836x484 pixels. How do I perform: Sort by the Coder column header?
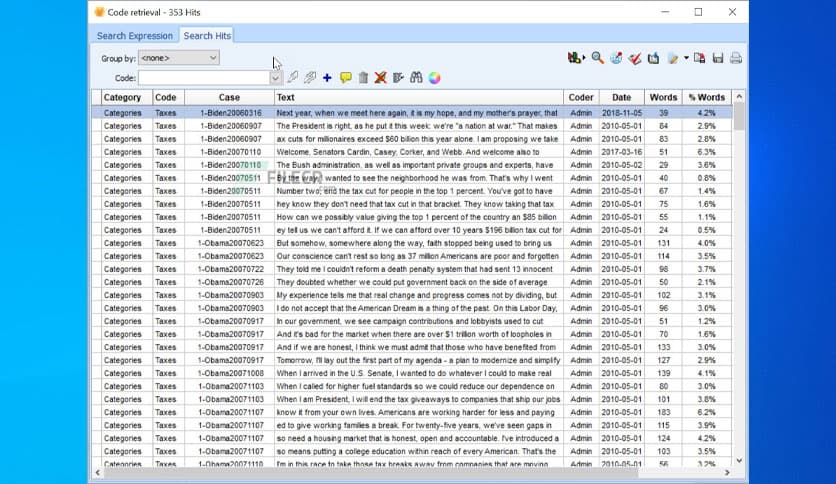[581, 98]
